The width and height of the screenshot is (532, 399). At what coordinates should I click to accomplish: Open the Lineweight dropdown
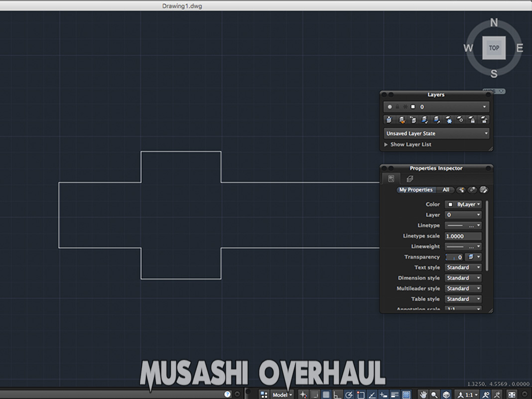coord(463,246)
